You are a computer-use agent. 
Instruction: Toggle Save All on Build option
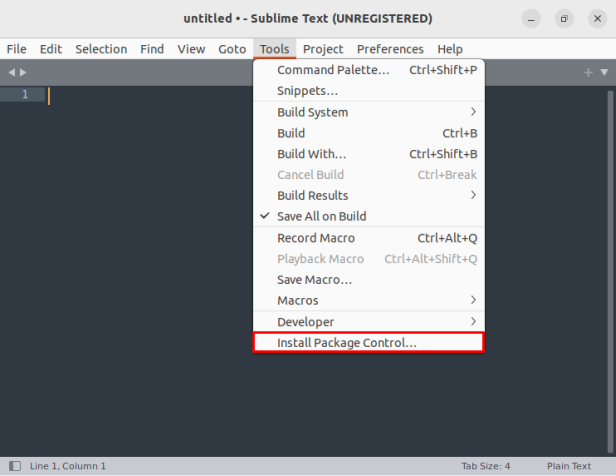pyautogui.click(x=321, y=217)
